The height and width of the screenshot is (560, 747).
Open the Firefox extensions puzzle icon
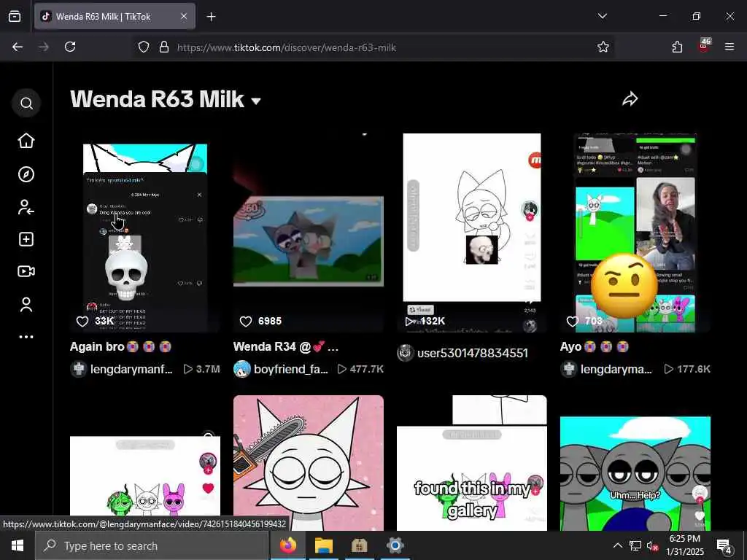(677, 47)
